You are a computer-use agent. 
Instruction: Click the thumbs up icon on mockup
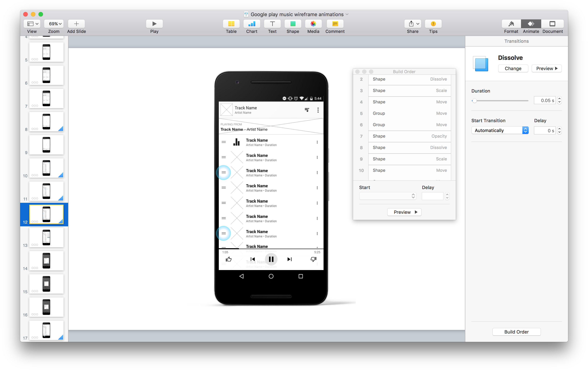(x=229, y=259)
